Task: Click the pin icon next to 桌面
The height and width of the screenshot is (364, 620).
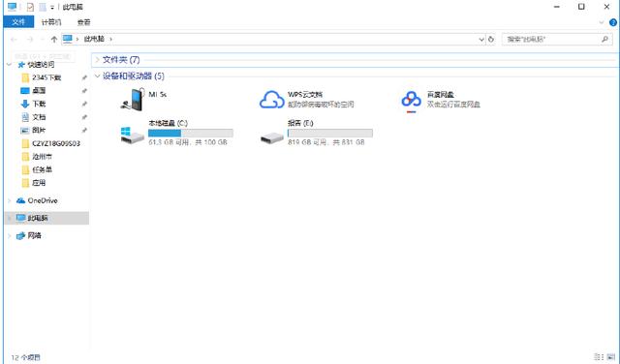Action: tap(84, 91)
